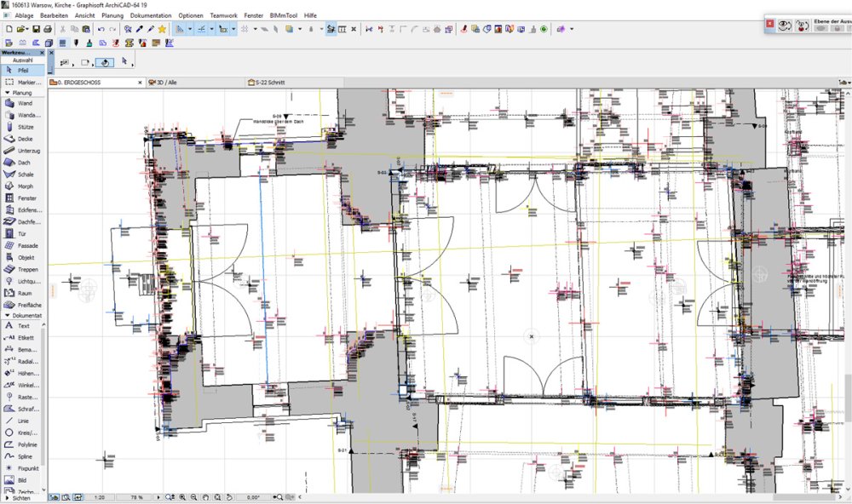Activate the Tür door tool

[x=24, y=233]
